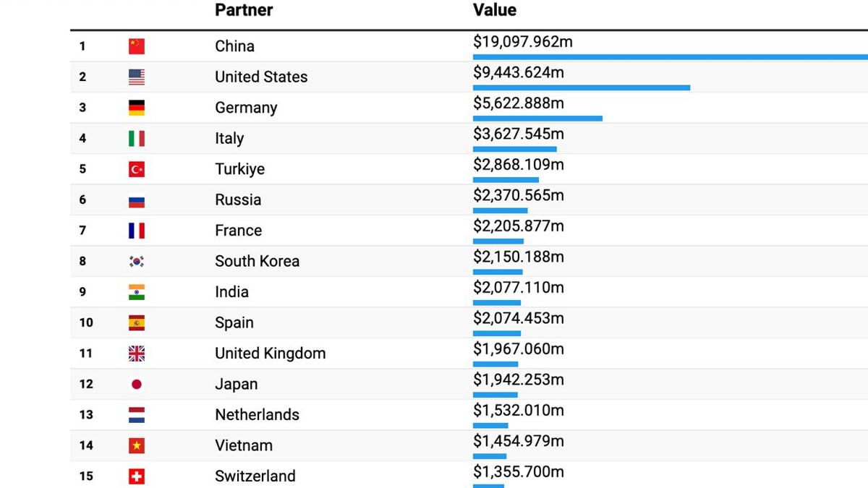The width and height of the screenshot is (868, 488).
Task: Open the Russia partner row
Action: (x=238, y=200)
